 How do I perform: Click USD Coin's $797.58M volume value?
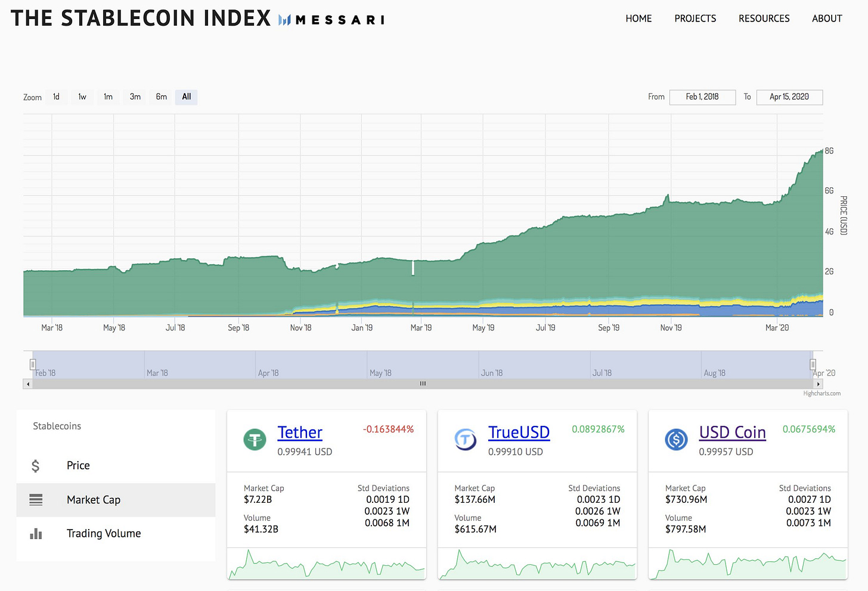tap(686, 529)
